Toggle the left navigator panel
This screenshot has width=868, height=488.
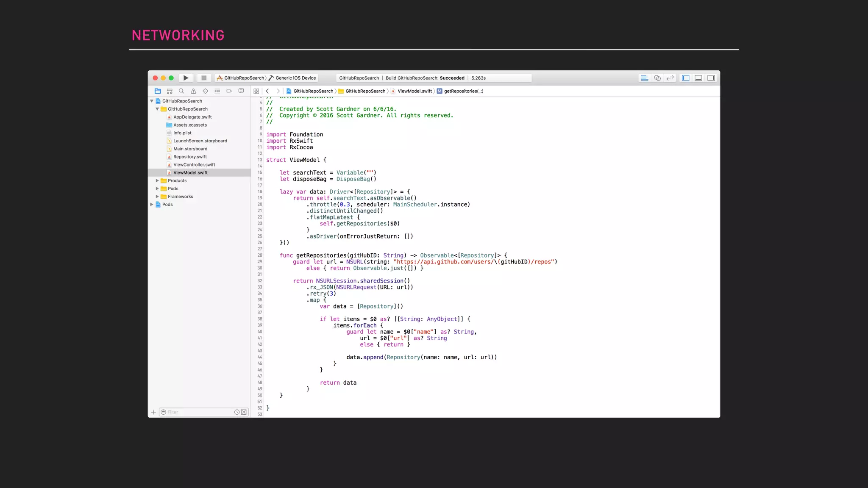[686, 78]
